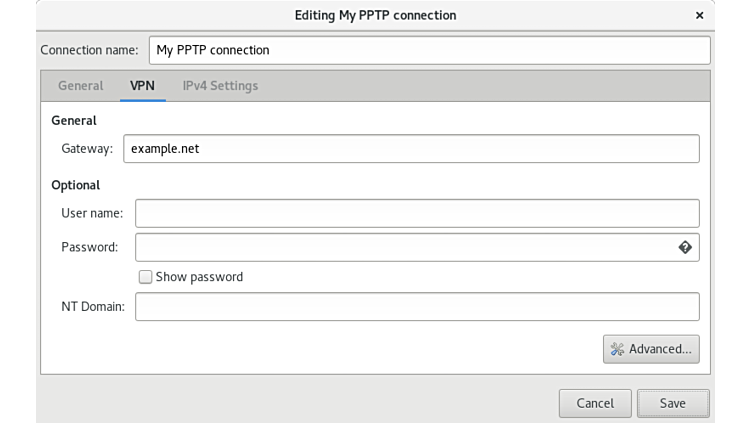This screenshot has width=752, height=423.
Task: Click the NT Domain input box
Action: coord(417,307)
